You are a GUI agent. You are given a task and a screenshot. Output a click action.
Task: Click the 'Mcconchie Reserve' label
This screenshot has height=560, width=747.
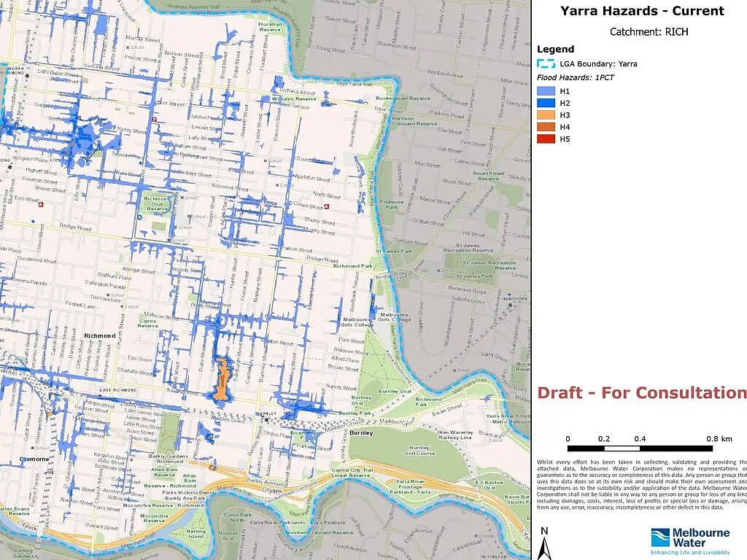[154, 518]
